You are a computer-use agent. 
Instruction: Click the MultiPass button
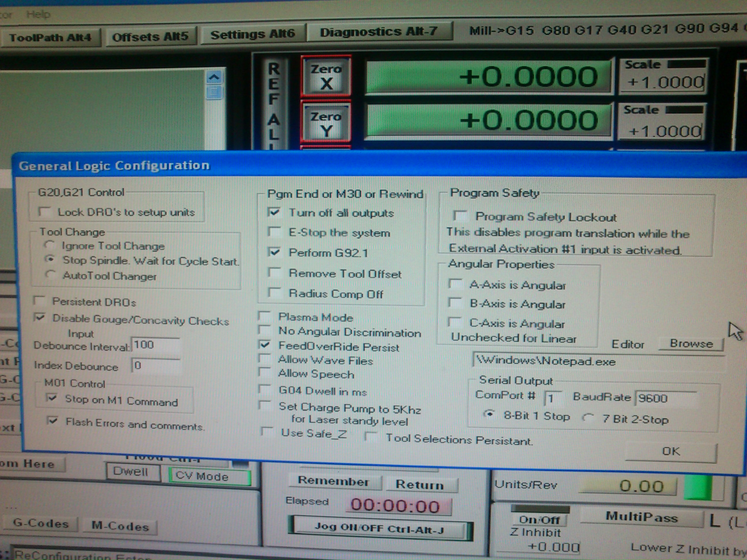click(642, 517)
